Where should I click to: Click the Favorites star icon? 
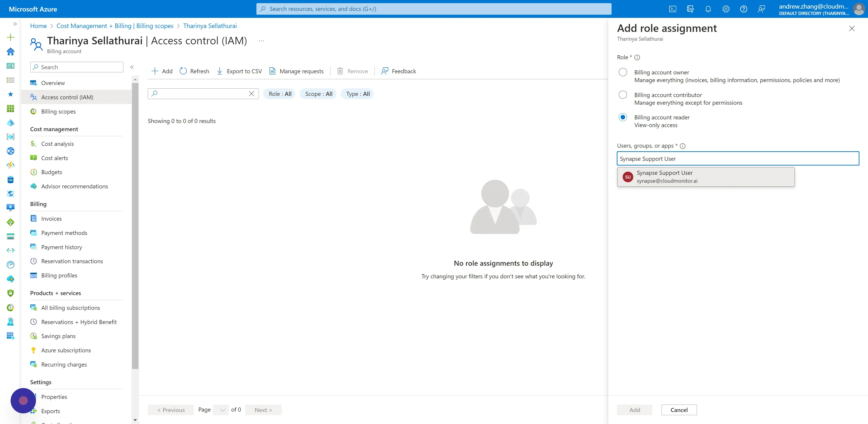tap(10, 94)
